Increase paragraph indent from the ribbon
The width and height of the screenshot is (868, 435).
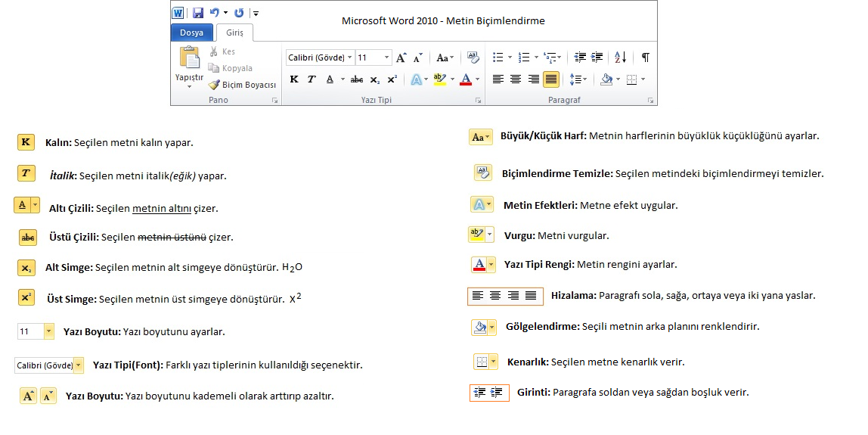click(x=597, y=57)
